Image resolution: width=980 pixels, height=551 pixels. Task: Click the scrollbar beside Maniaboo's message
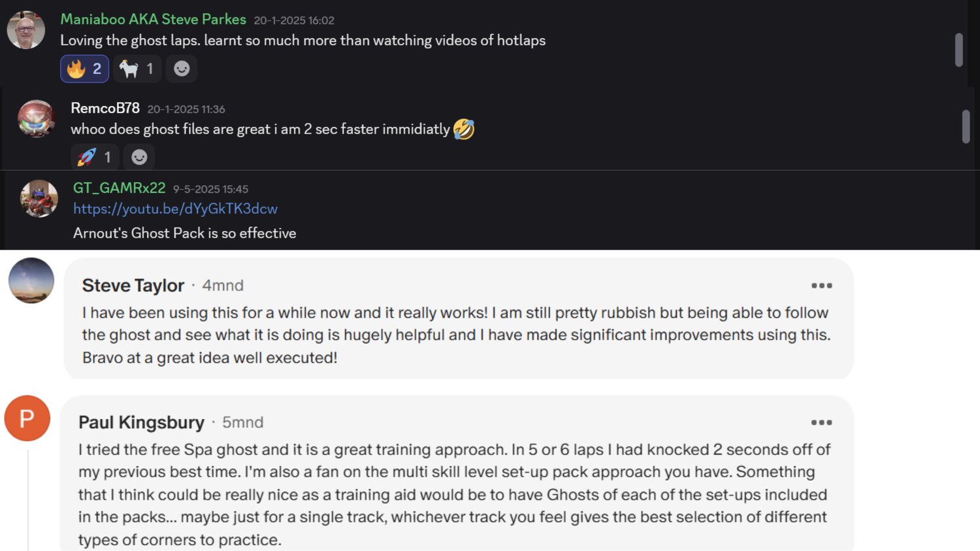958,50
